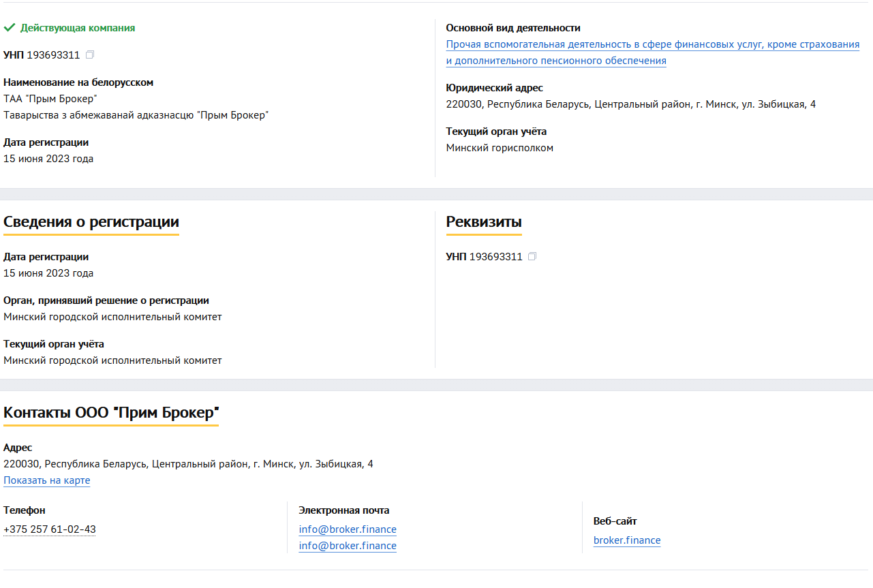This screenshot has height=588, width=873.
Task: Click the short name ТАА "Прым Брокер"
Action: (50, 99)
